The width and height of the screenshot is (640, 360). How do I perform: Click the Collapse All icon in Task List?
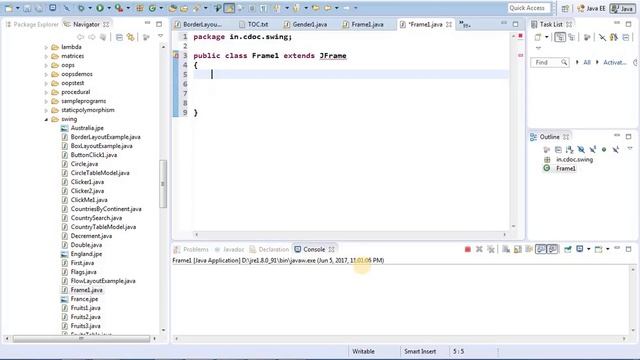pyautogui.click(x=626, y=38)
